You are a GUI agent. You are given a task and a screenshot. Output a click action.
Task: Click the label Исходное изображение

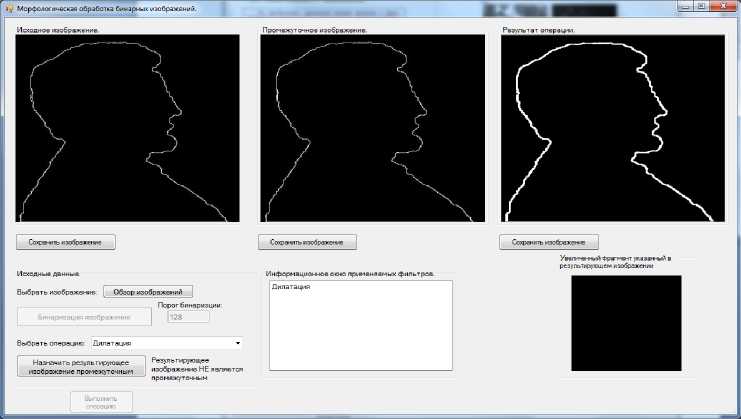pyautogui.click(x=58, y=30)
